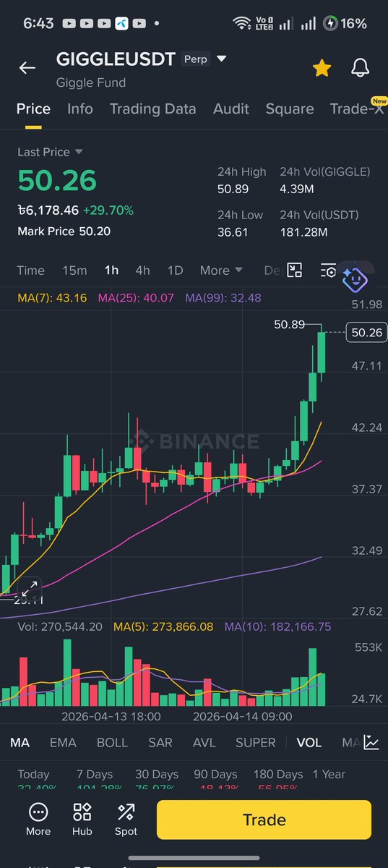Click the 90 Days performance label
Viewport: 388px width, 868px height.
coord(215,774)
